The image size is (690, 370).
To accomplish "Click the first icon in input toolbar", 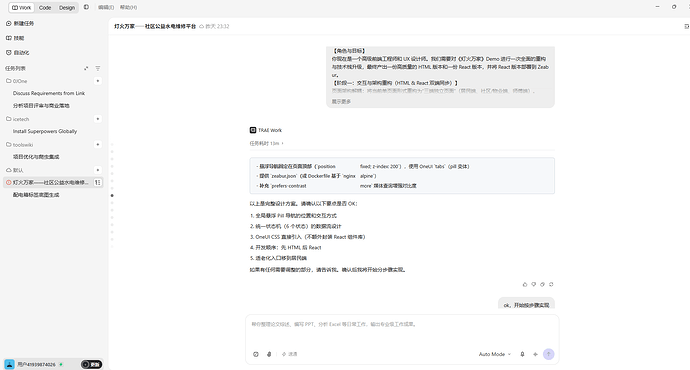I will (x=256, y=354).
